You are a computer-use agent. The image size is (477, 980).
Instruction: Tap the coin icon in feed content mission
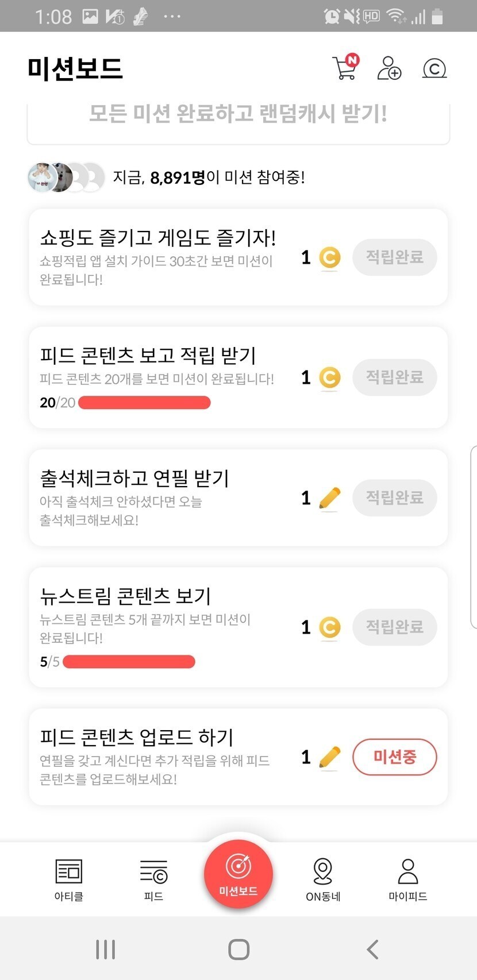[x=329, y=377]
